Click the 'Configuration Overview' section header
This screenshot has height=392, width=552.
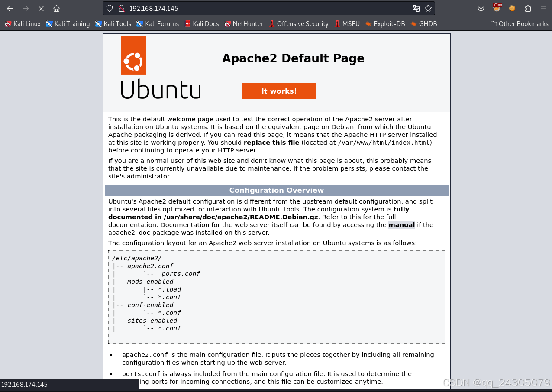tap(277, 190)
